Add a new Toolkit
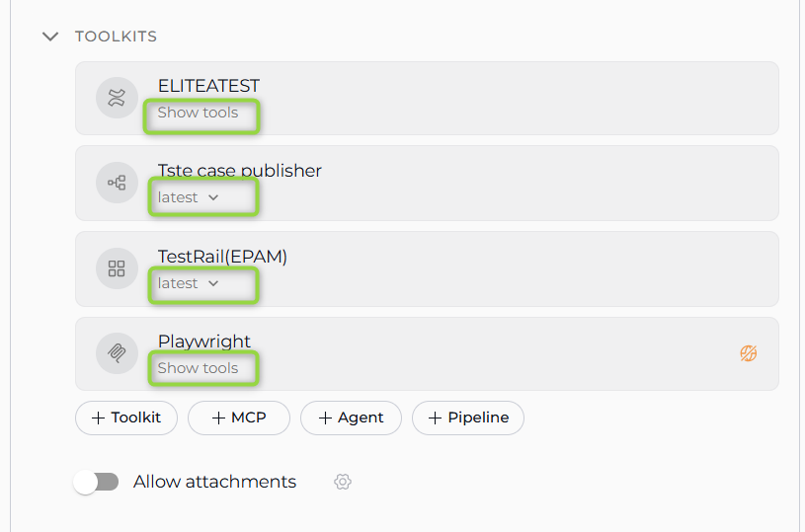The width and height of the screenshot is (805, 532). click(125, 418)
